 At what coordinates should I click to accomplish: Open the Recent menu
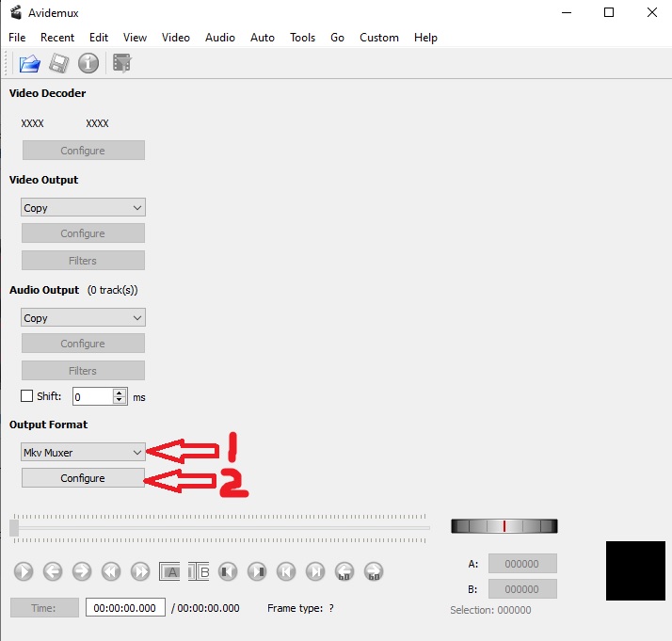[57, 38]
